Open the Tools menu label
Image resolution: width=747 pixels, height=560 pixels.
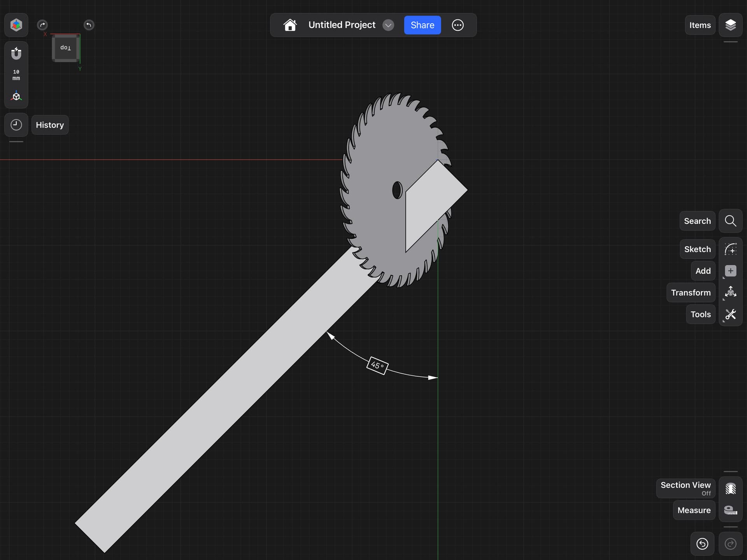tap(700, 314)
